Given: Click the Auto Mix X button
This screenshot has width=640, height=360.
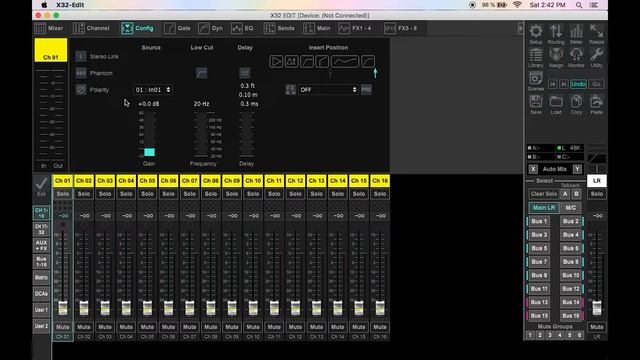Looking at the screenshot, I should coord(533,169).
